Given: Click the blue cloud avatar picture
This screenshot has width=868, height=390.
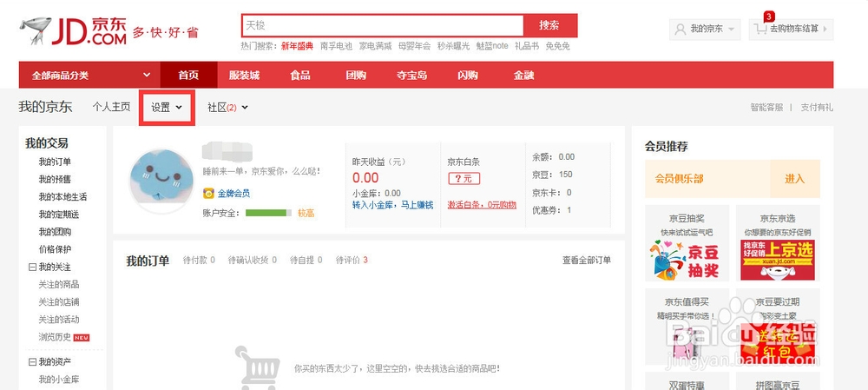Looking at the screenshot, I should pyautogui.click(x=161, y=181).
